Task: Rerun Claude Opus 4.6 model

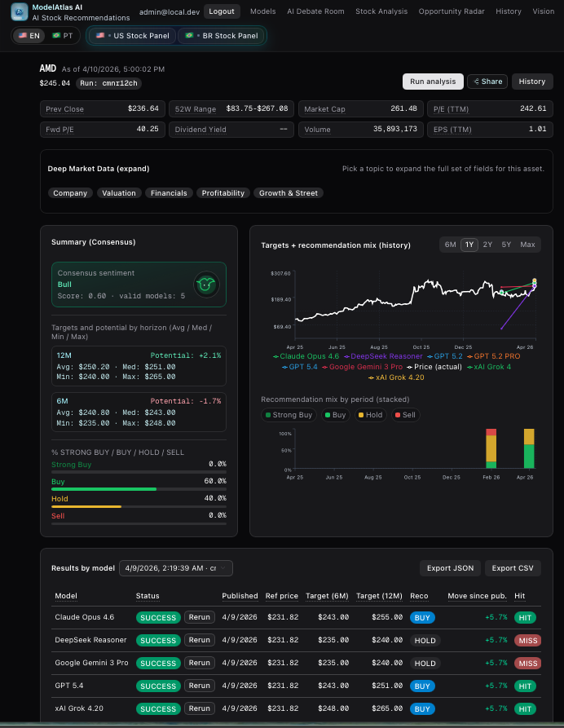Action: (x=200, y=617)
